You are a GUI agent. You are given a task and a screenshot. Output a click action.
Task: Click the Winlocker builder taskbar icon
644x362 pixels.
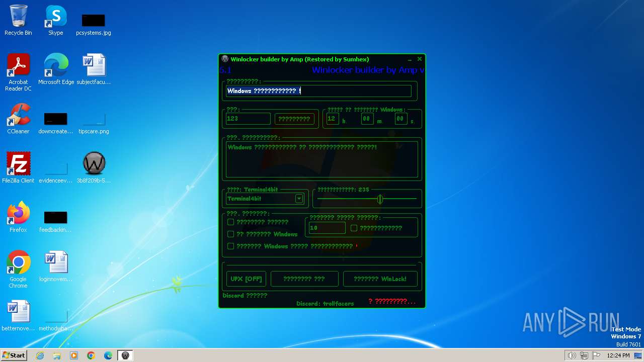(125, 355)
